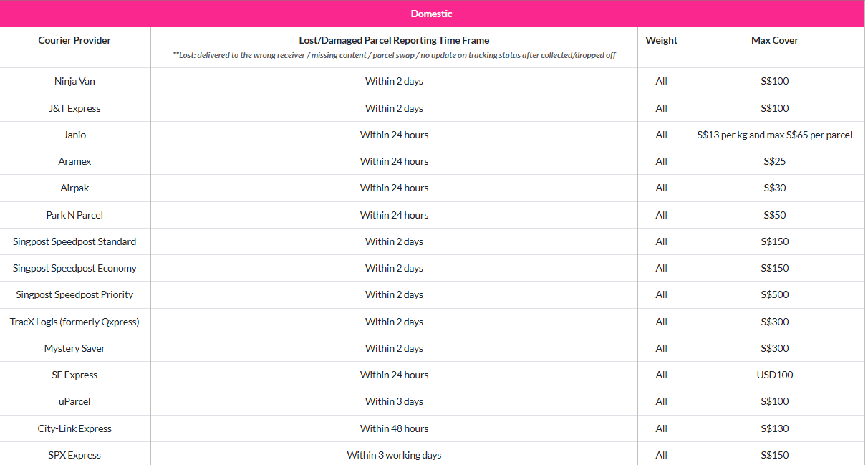Screen dimensions: 868x465
Task: Select Mystery Saver's S$300 max cover
Action: [x=774, y=348]
